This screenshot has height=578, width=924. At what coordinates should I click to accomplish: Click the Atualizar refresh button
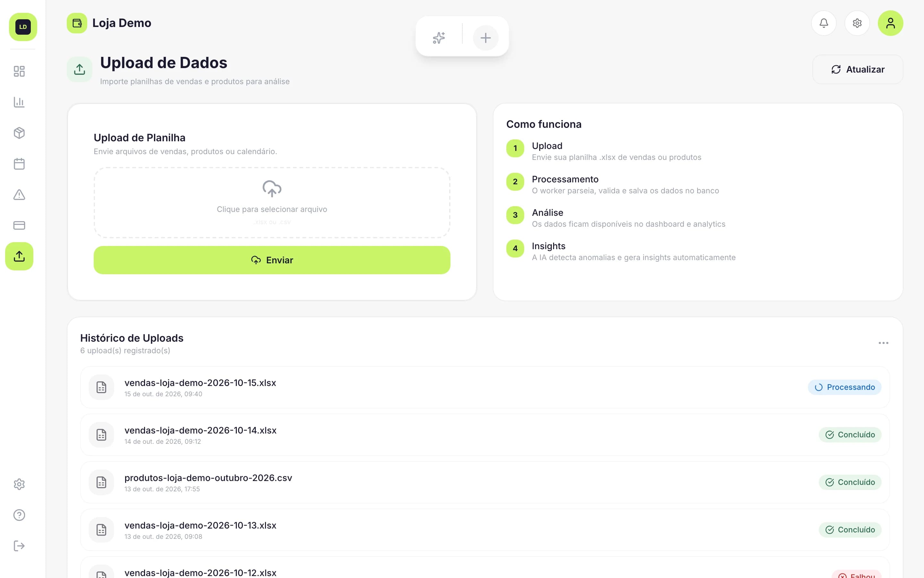(x=858, y=69)
